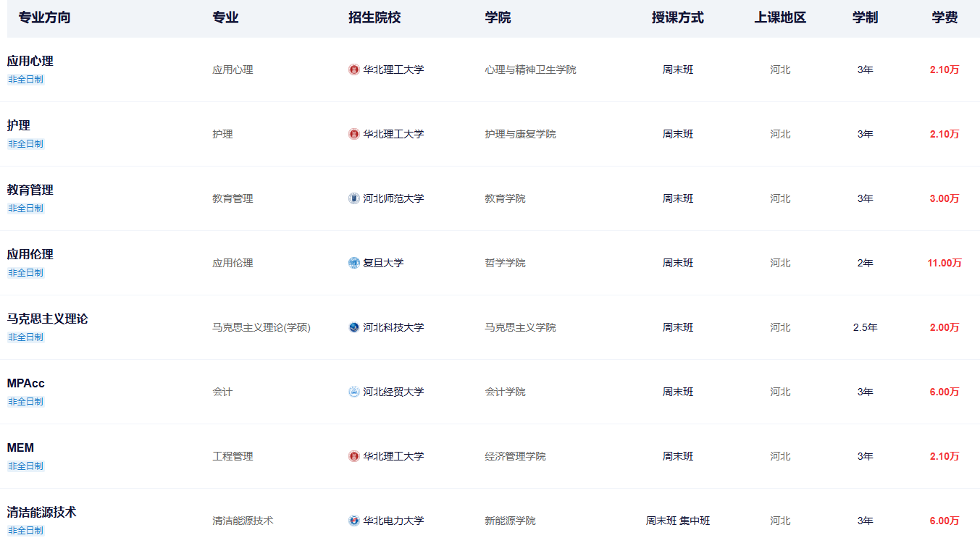980x551 pixels.
Task: Click the 河北师范大学 logo icon
Action: (354, 198)
